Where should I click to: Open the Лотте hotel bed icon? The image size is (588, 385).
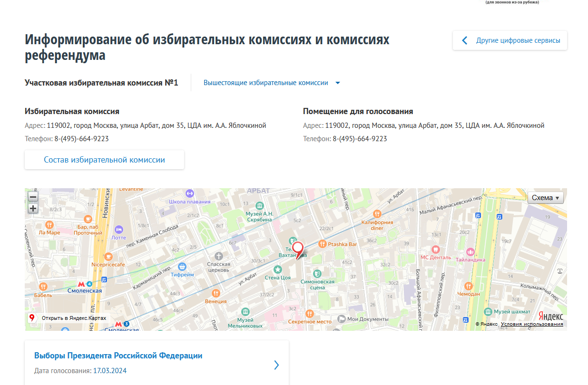point(118,229)
